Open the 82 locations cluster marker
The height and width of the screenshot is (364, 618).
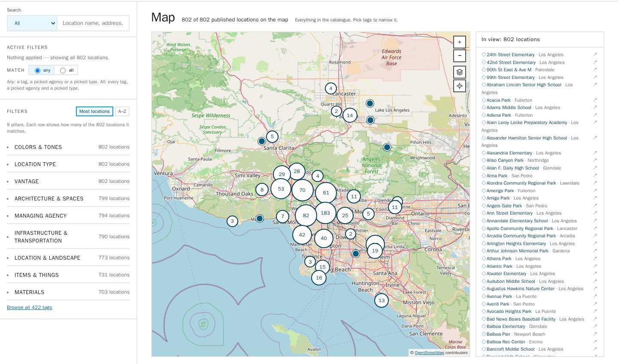coord(306,215)
